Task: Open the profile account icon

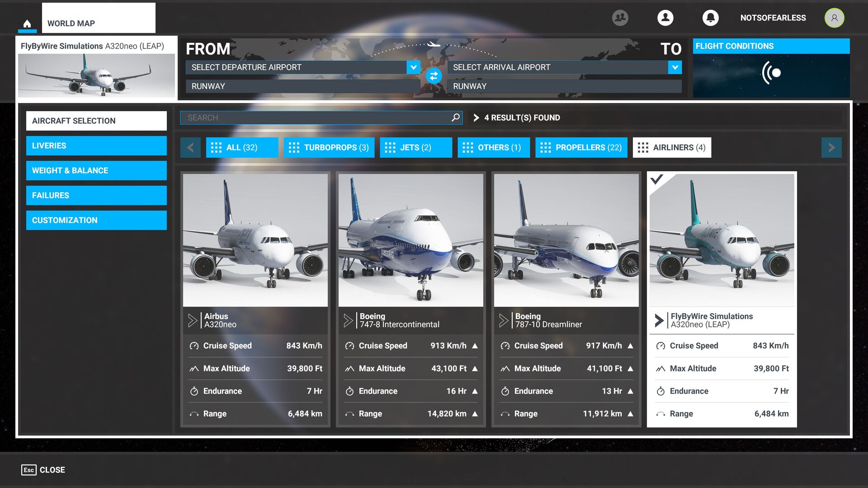Action: pos(665,18)
